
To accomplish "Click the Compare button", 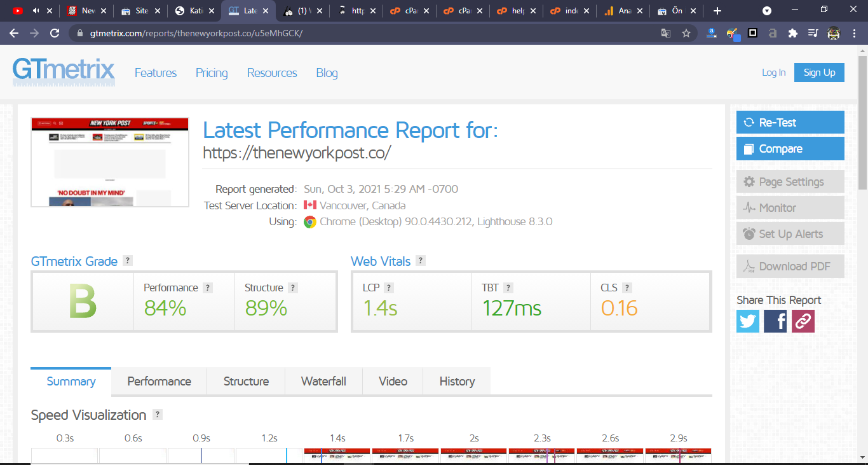I will click(790, 149).
